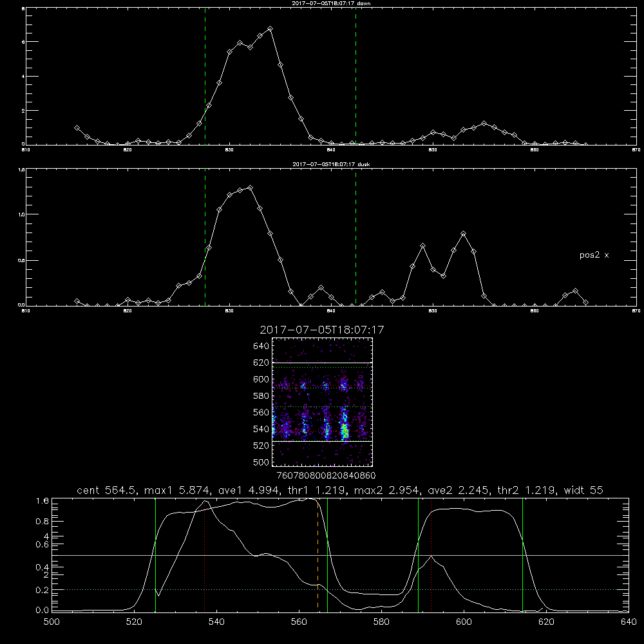Image resolution: width=644 pixels, height=644 pixels.
Task: Click the dotted horizontal line at 0.2
Action: tap(340, 589)
